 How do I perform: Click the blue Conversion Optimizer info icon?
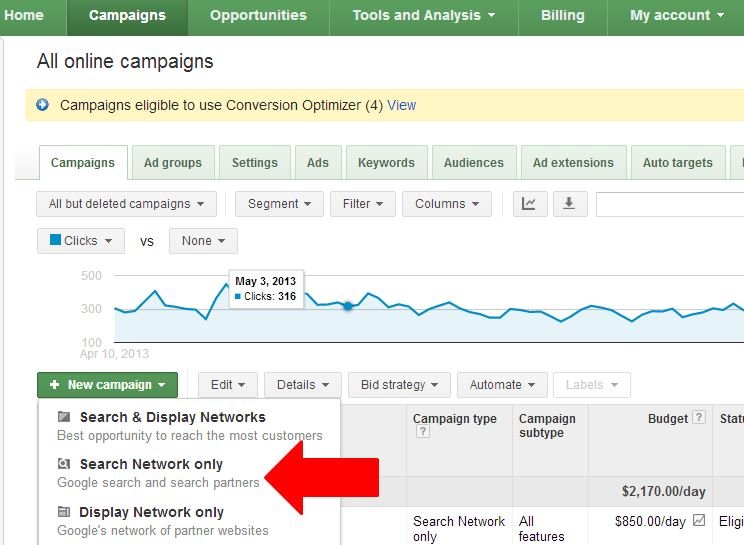pyautogui.click(x=42, y=104)
